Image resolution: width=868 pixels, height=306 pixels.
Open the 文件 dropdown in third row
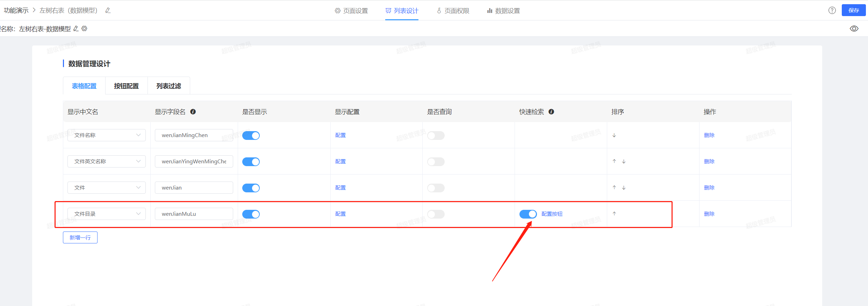pos(107,188)
